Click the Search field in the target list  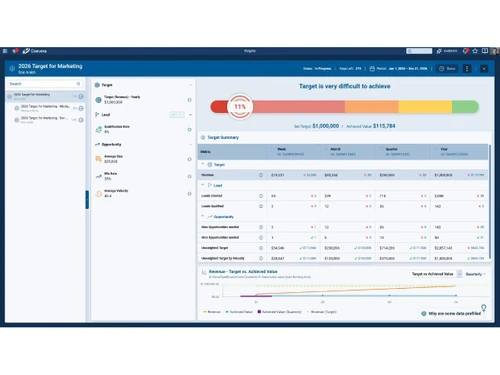(45, 84)
